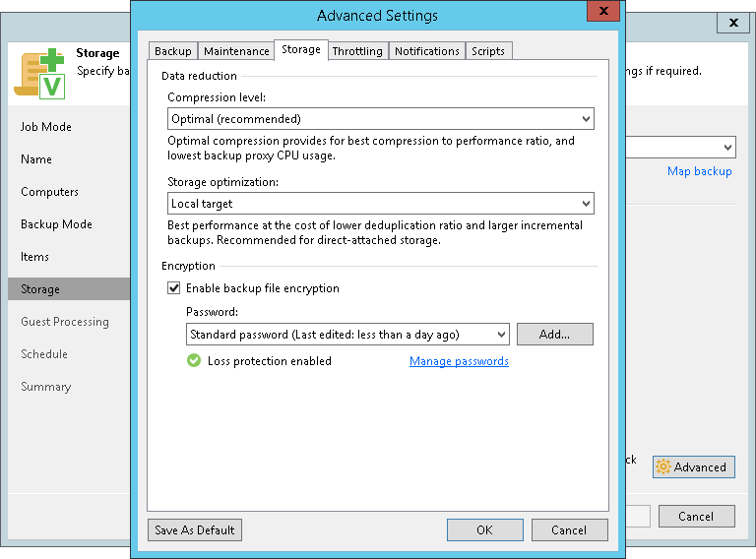Viewport: 756px width, 559px height.
Task: Open the Compression level dropdown
Action: tap(380, 119)
